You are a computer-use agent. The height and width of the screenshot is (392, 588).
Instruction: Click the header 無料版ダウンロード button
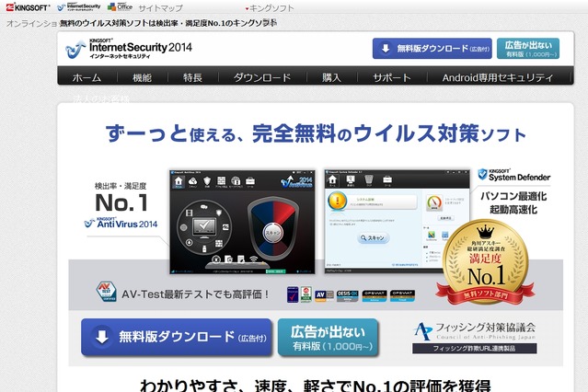432,49
